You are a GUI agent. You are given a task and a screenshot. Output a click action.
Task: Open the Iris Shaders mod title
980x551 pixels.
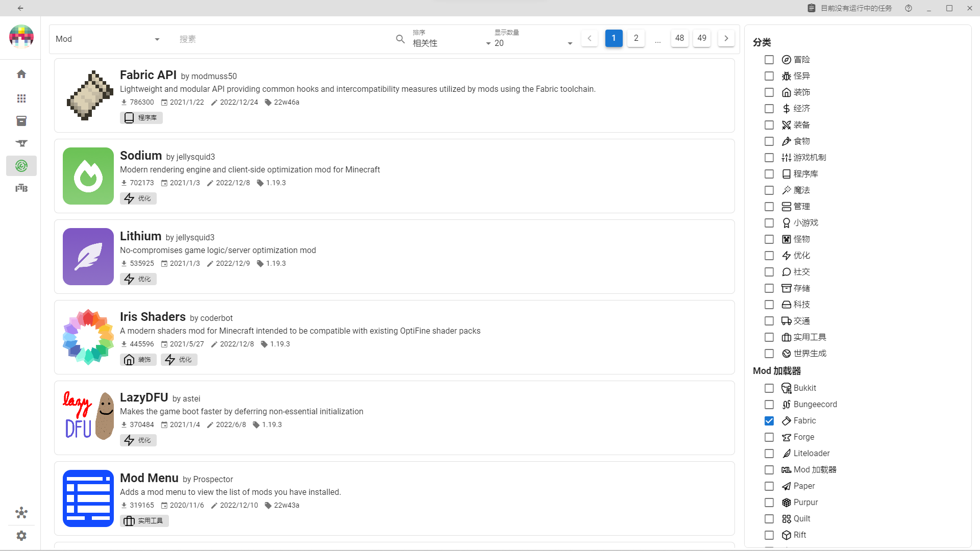[153, 317]
